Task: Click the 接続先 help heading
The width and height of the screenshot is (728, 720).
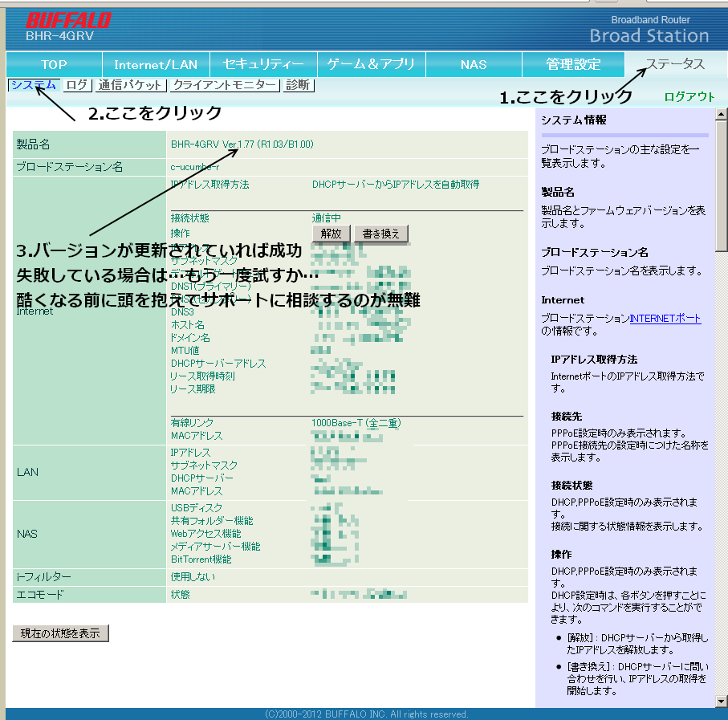Action: click(x=567, y=417)
